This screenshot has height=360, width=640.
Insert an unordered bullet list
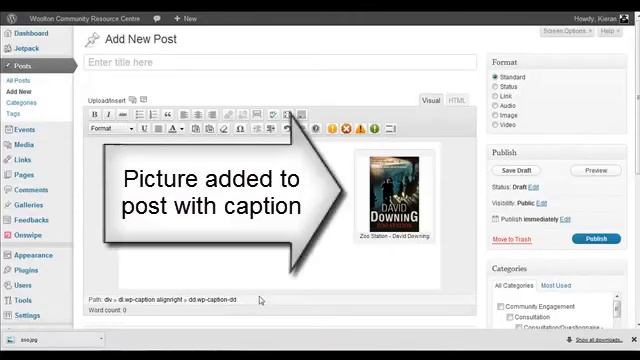140,115
